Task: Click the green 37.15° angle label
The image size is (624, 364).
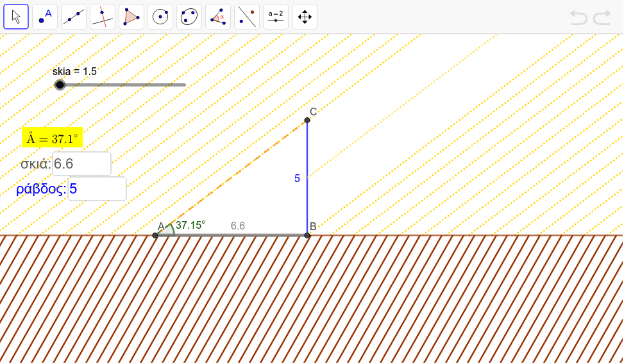Action: (190, 225)
